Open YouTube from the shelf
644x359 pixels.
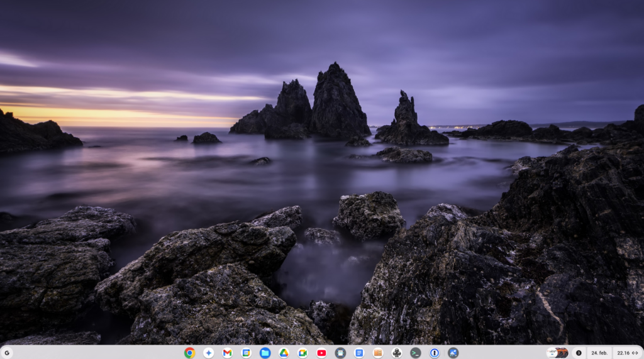coord(321,353)
